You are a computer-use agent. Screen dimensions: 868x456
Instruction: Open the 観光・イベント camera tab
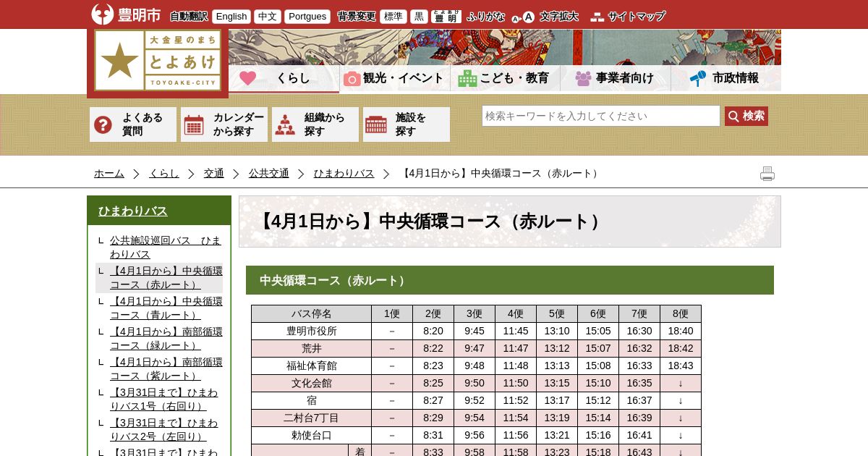(395, 78)
